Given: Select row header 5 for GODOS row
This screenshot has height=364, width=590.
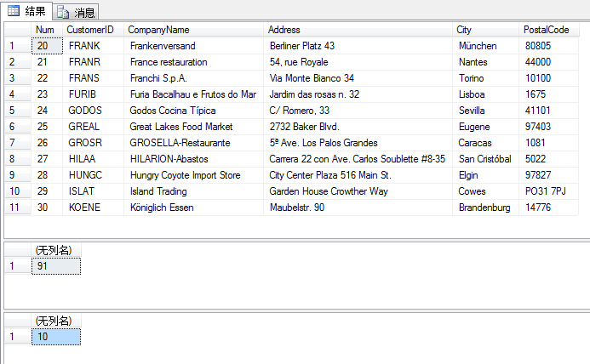Looking at the screenshot, I should pos(18,111).
